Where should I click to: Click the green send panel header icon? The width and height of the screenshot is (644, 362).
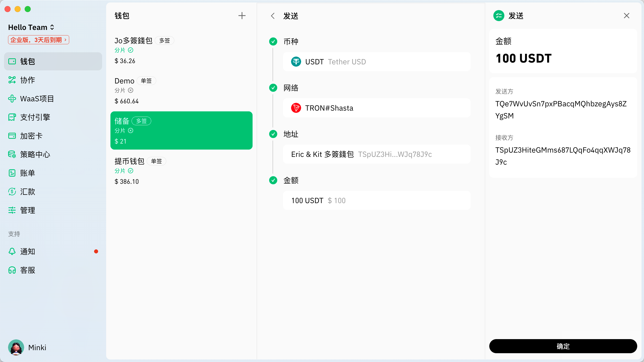point(499,16)
